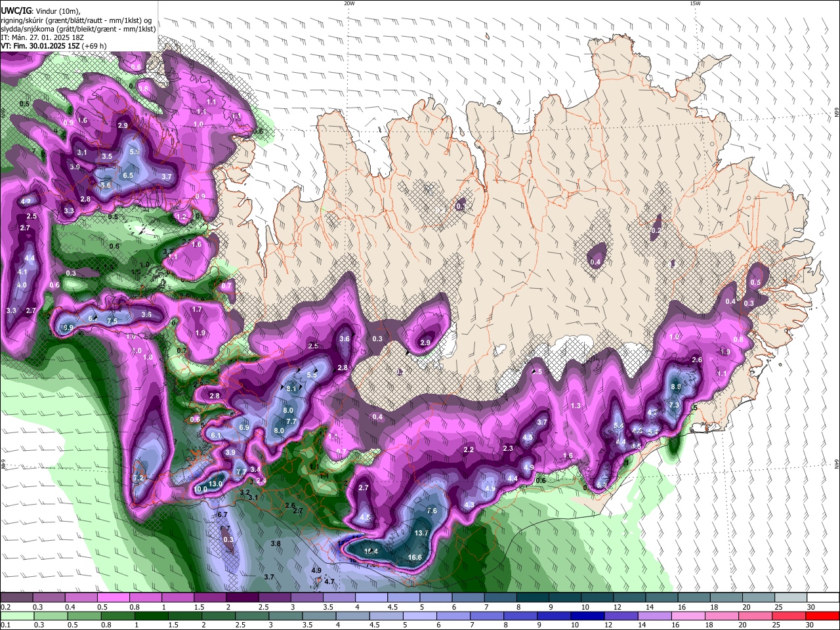This screenshot has width=840, height=630.
Task: Click the 4.1 value near the western edge
Action: point(22,272)
